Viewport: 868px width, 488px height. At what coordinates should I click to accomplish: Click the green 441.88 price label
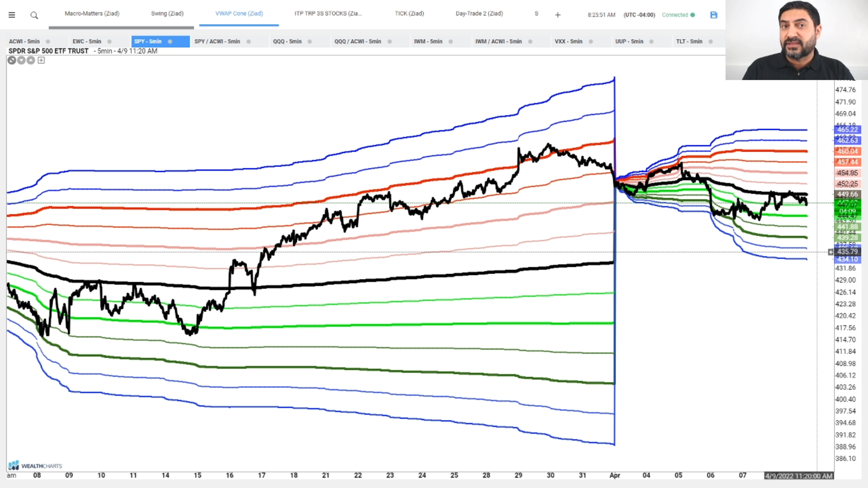click(847, 227)
